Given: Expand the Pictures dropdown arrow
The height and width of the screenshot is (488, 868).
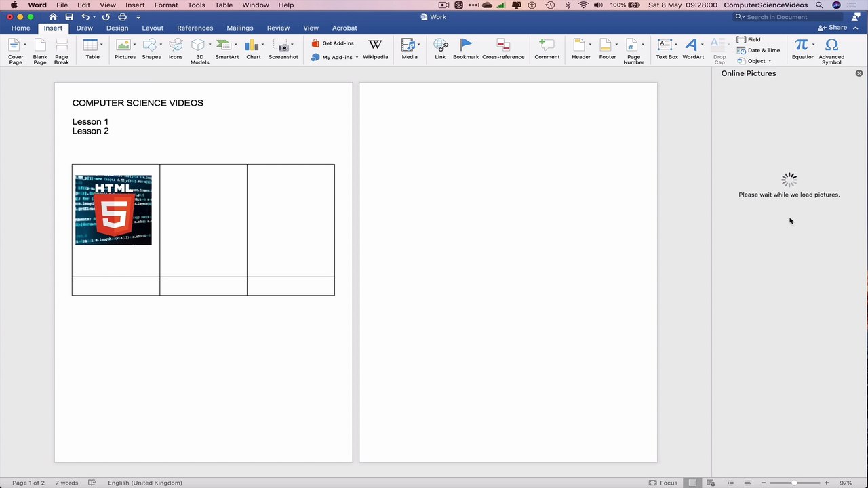Looking at the screenshot, I should click(134, 45).
